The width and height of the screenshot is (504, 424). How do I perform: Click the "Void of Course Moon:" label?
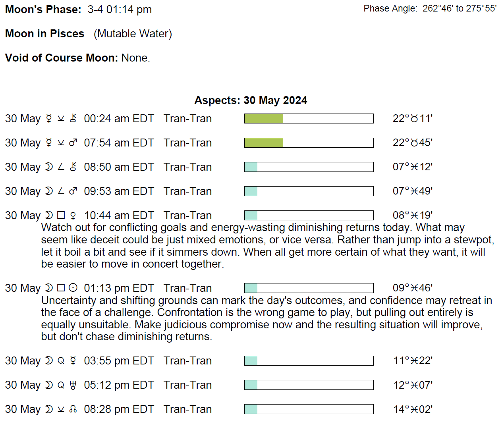pos(62,58)
